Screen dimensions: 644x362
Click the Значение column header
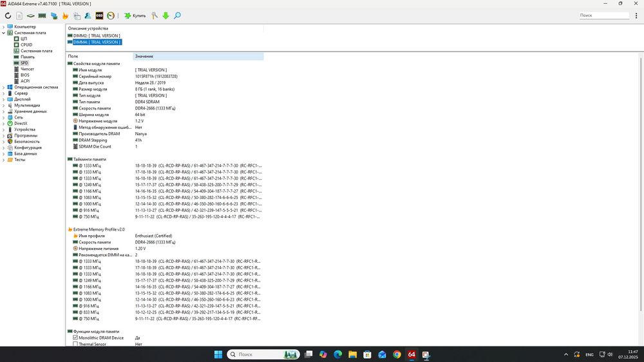[198, 56]
